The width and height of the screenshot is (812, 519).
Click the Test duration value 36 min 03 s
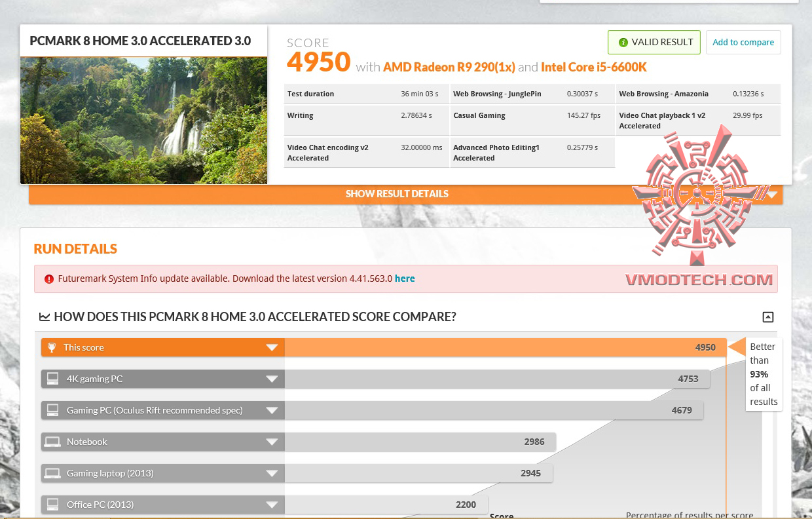(x=420, y=94)
